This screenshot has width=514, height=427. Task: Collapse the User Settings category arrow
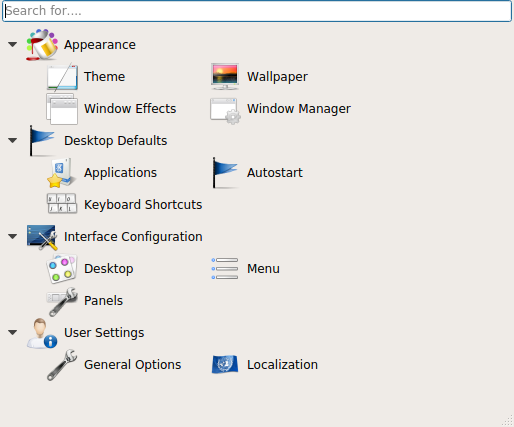pyautogui.click(x=13, y=332)
